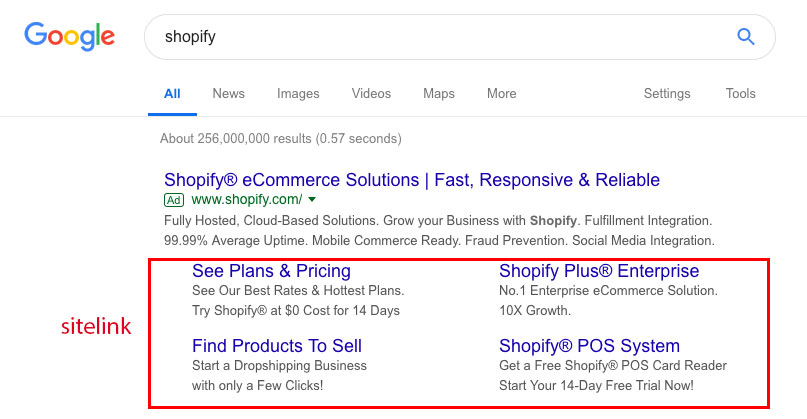Open the Find Products To Sell sitelink
Image resolution: width=807 pixels, height=419 pixels.
277,345
